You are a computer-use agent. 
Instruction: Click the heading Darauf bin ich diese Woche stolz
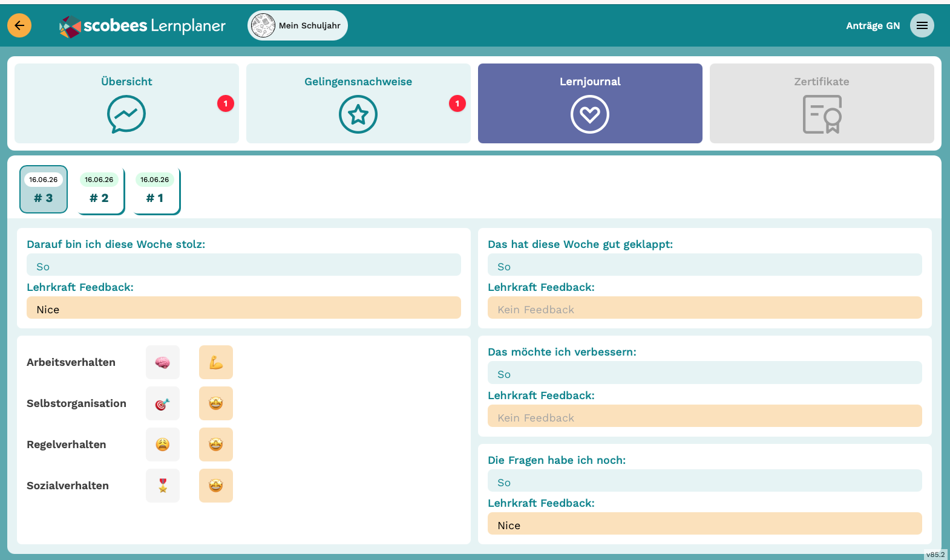coord(116,244)
